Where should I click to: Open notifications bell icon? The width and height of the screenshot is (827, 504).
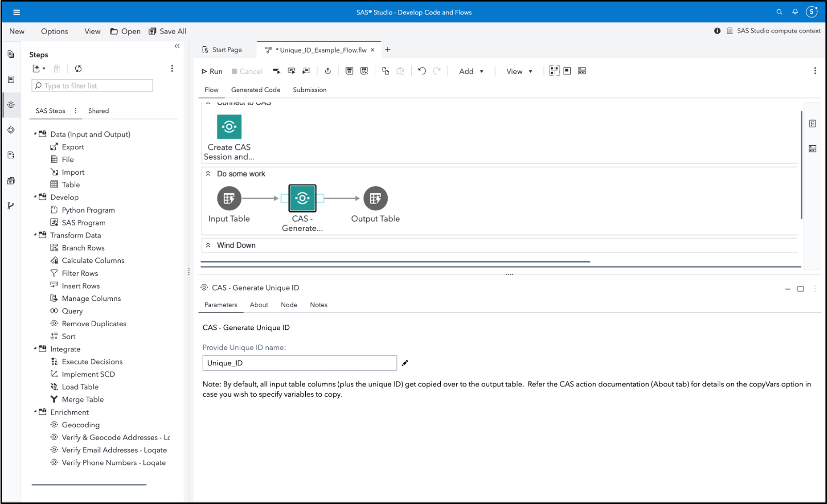795,12
